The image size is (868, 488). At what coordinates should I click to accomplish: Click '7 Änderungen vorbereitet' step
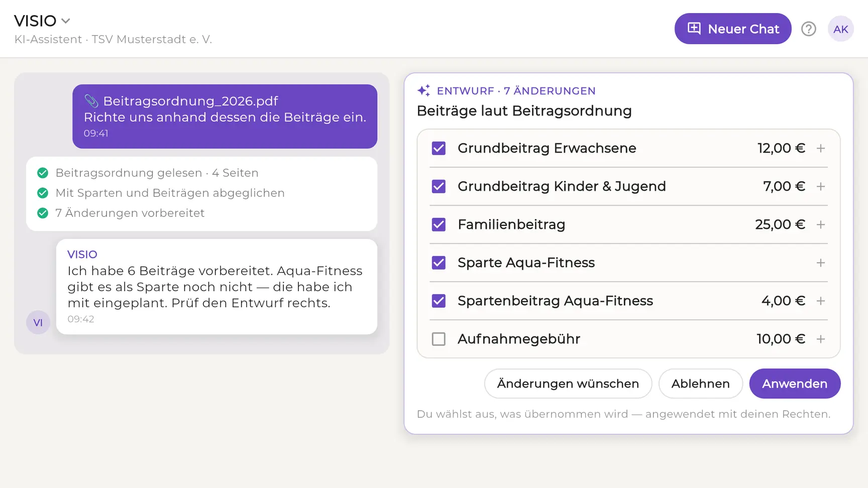point(130,213)
